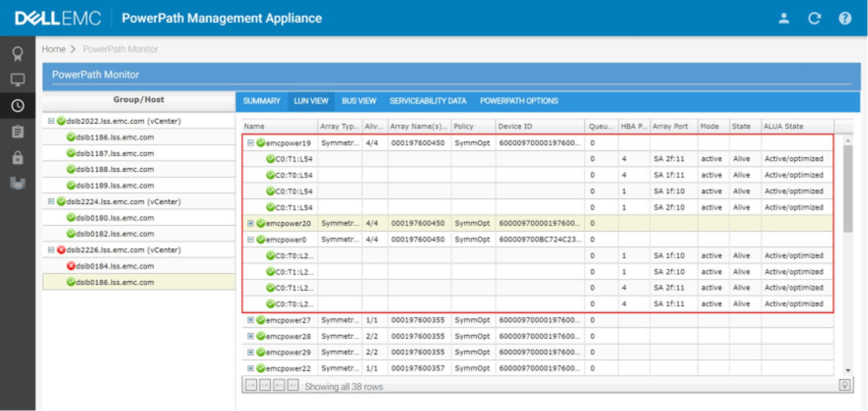This screenshot has height=411, width=868.
Task: Expand the emcpower27 LUN row
Action: pos(251,320)
